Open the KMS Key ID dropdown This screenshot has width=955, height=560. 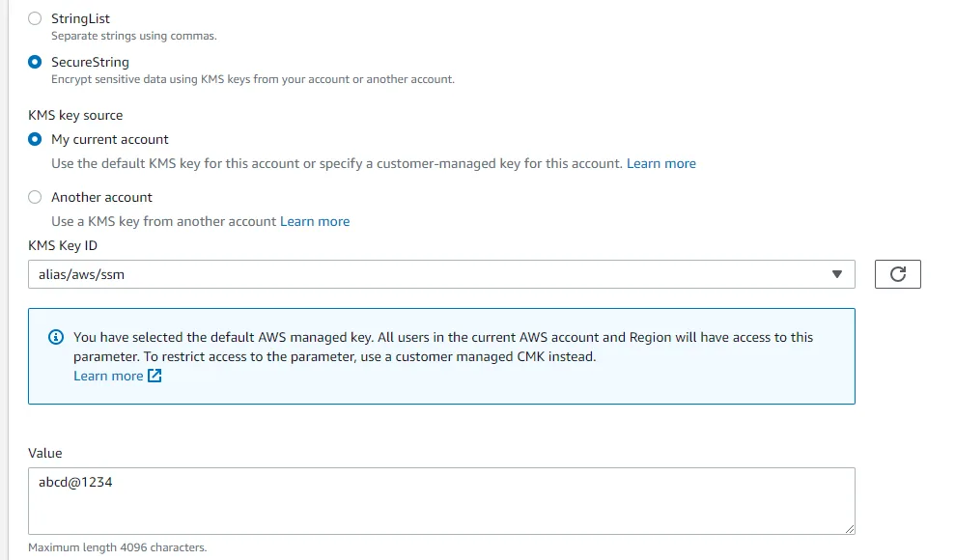coord(441,274)
